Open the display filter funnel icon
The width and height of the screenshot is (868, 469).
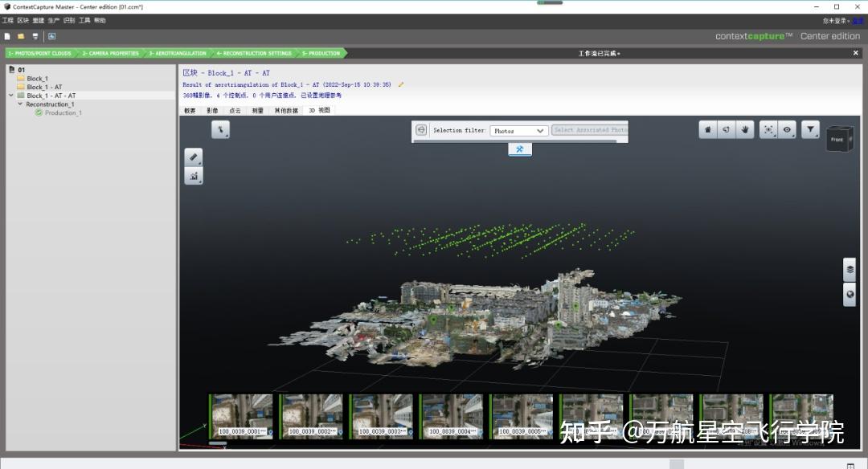(x=810, y=129)
